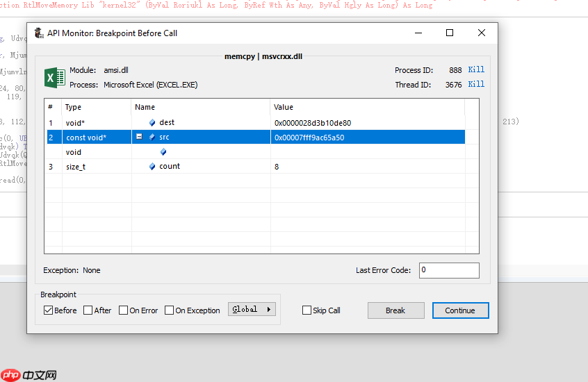This screenshot has width=588, height=382.
Task: Click the Process ID value 888
Action: (x=455, y=70)
